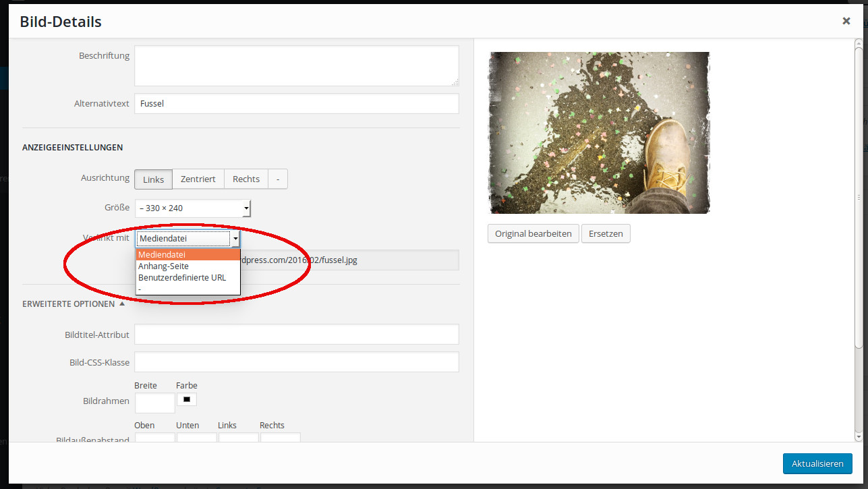Click the blue Aktualisieren button

point(817,464)
